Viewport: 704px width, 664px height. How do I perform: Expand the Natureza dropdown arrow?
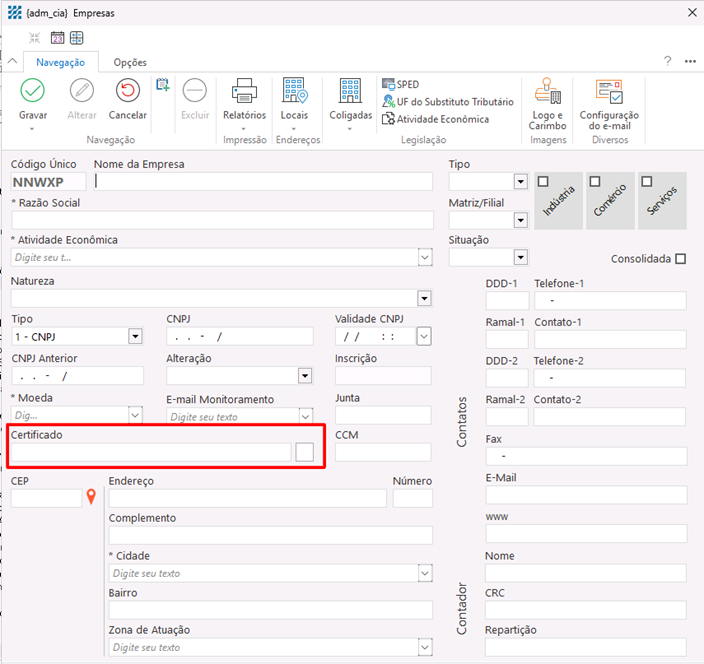pos(424,298)
